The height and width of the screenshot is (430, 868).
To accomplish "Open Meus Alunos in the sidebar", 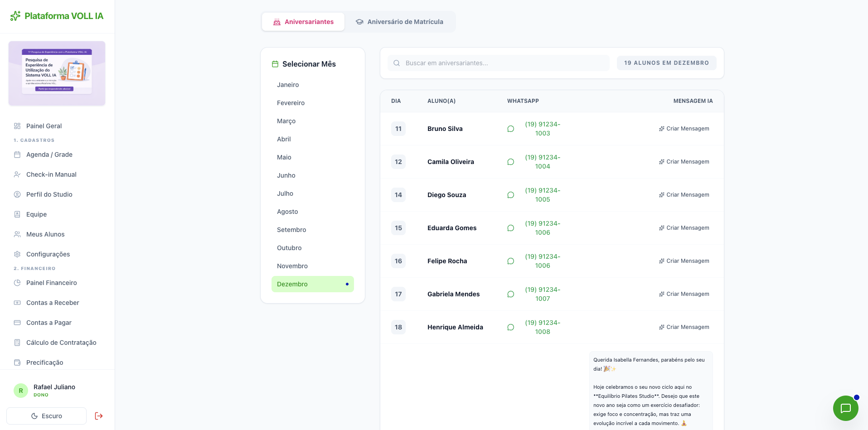I will pyautogui.click(x=45, y=234).
